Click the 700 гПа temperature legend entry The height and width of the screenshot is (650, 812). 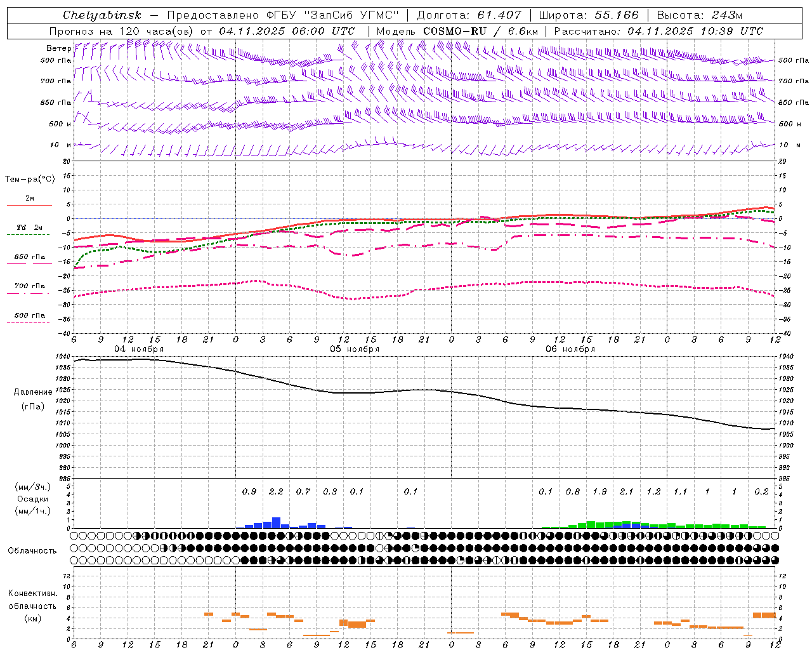click(30, 286)
